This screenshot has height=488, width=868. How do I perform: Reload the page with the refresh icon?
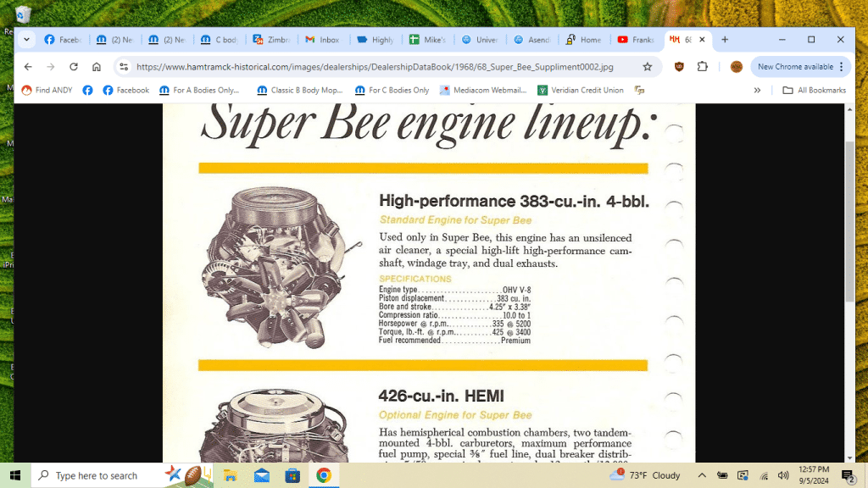[x=74, y=67]
